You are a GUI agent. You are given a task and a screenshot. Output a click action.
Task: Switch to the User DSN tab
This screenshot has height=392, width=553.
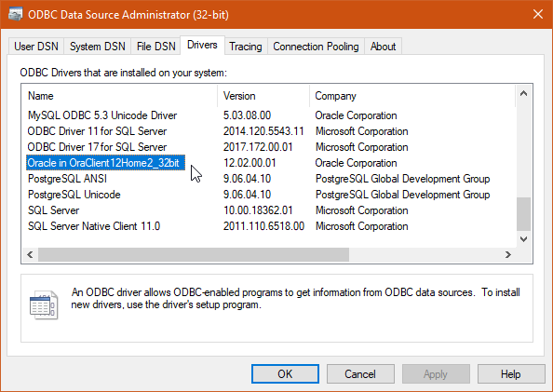pos(36,47)
